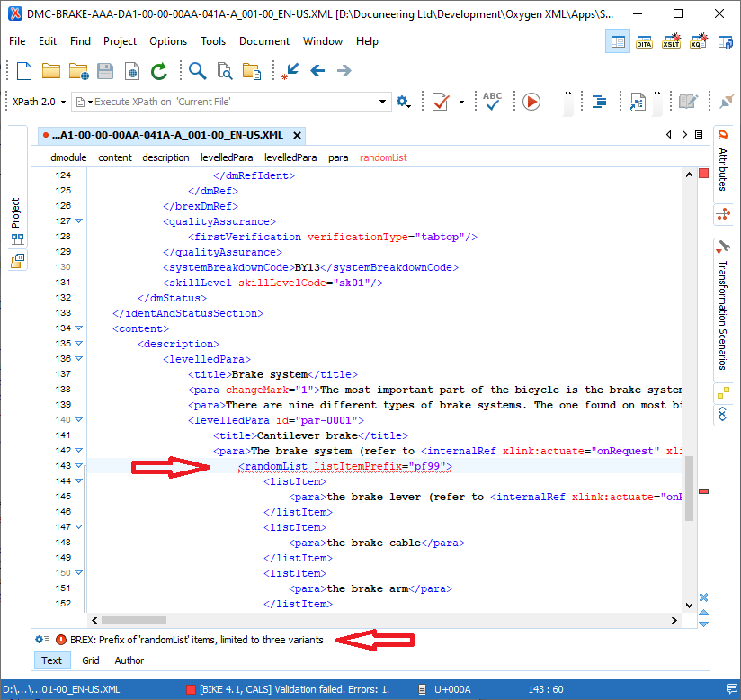Click the New document icon
The height and width of the screenshot is (700, 741).
[24, 71]
